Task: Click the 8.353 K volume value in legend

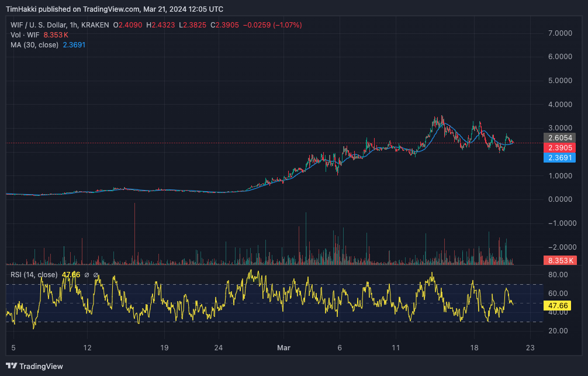Action: [x=56, y=35]
